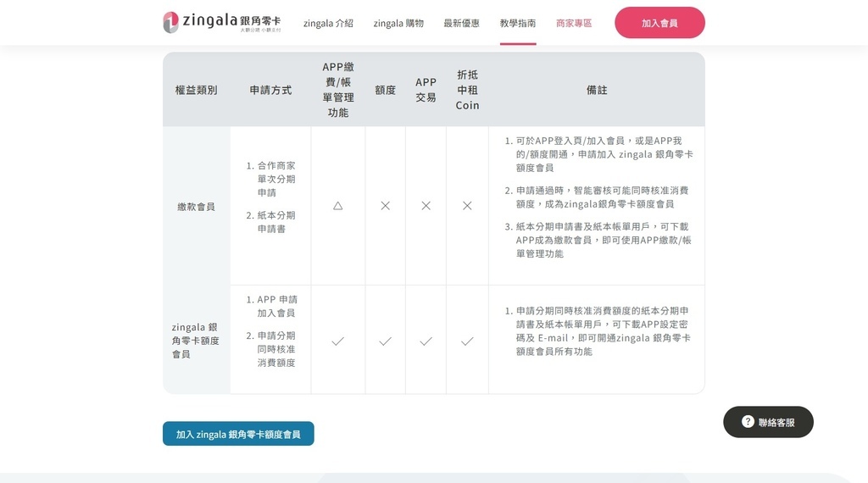This screenshot has height=483, width=868.
Task: Open the 商家專區 navigation link
Action: tap(574, 23)
